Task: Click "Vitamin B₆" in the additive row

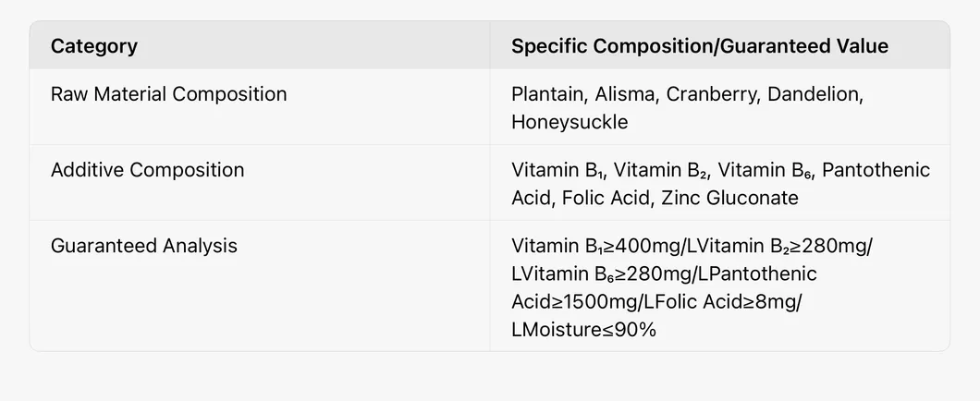Action: tap(764, 170)
